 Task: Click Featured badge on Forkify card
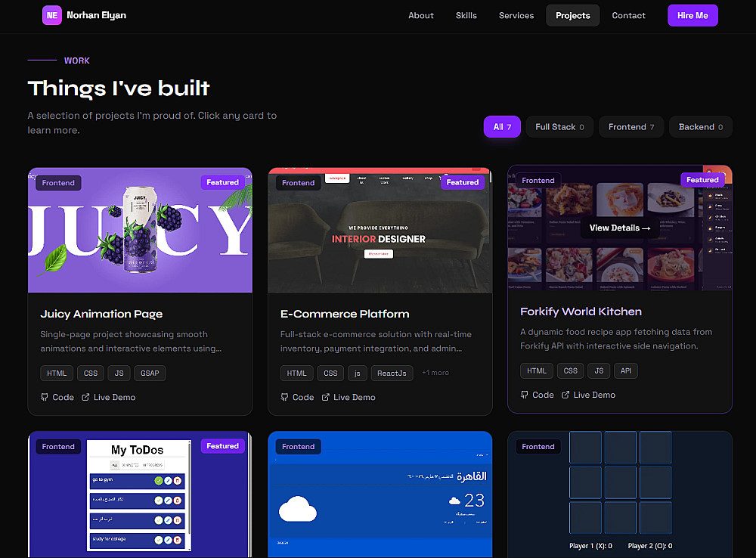tap(702, 180)
